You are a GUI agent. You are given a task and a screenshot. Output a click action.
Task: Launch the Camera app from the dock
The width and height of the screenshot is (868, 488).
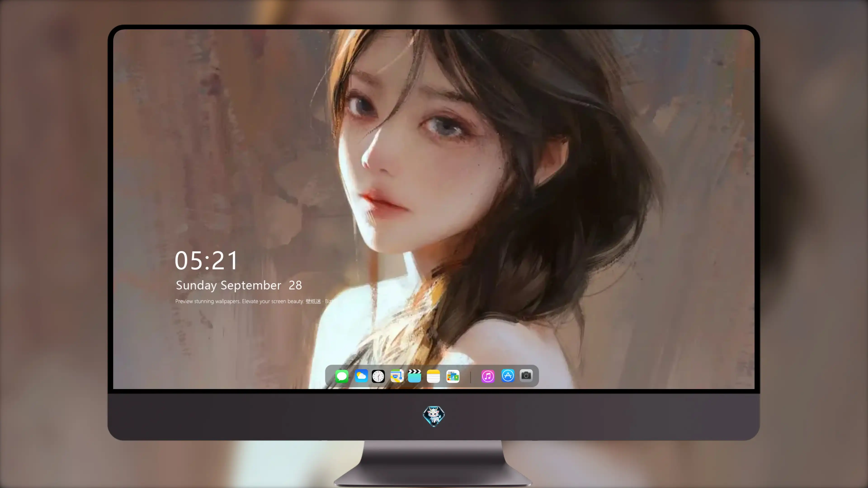click(526, 375)
